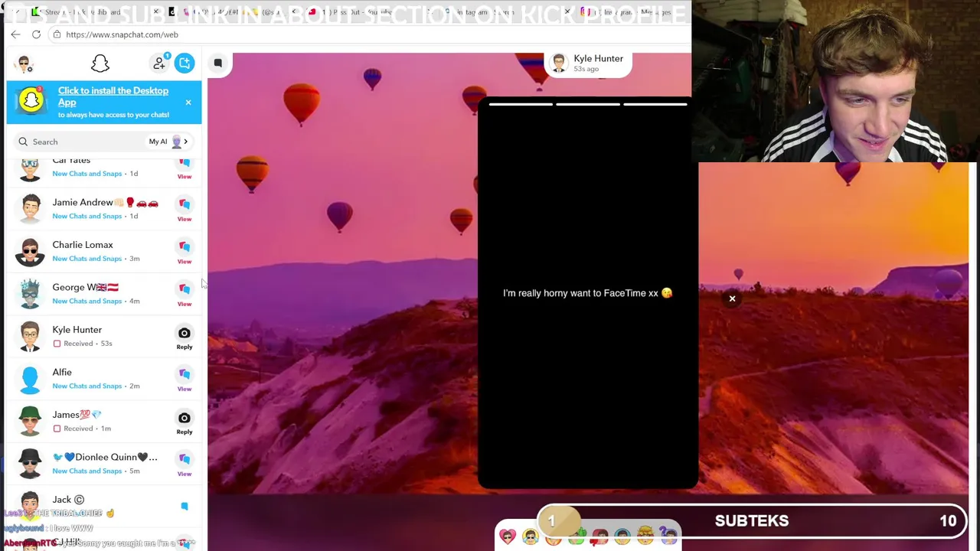Image resolution: width=980 pixels, height=551 pixels.
Task: Open the profile avatar in sidebar header
Action: click(x=25, y=64)
